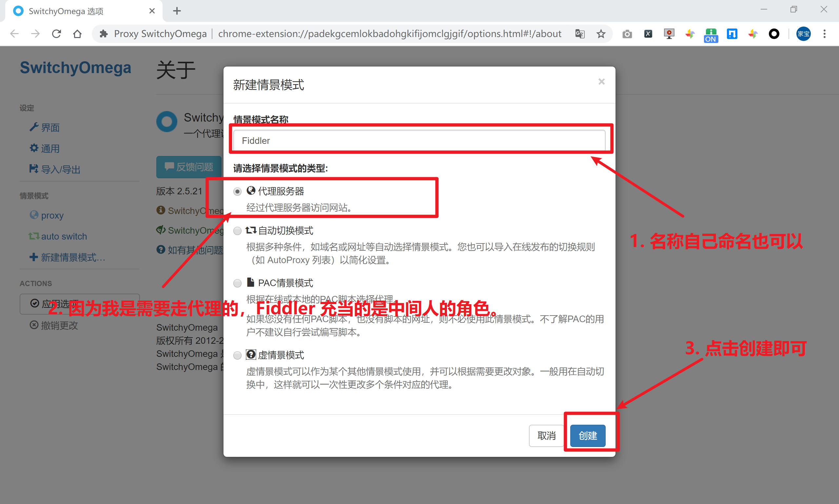Viewport: 839px width, 504px height.
Task: Click the globe icon beside proxy
Action: coord(34,215)
